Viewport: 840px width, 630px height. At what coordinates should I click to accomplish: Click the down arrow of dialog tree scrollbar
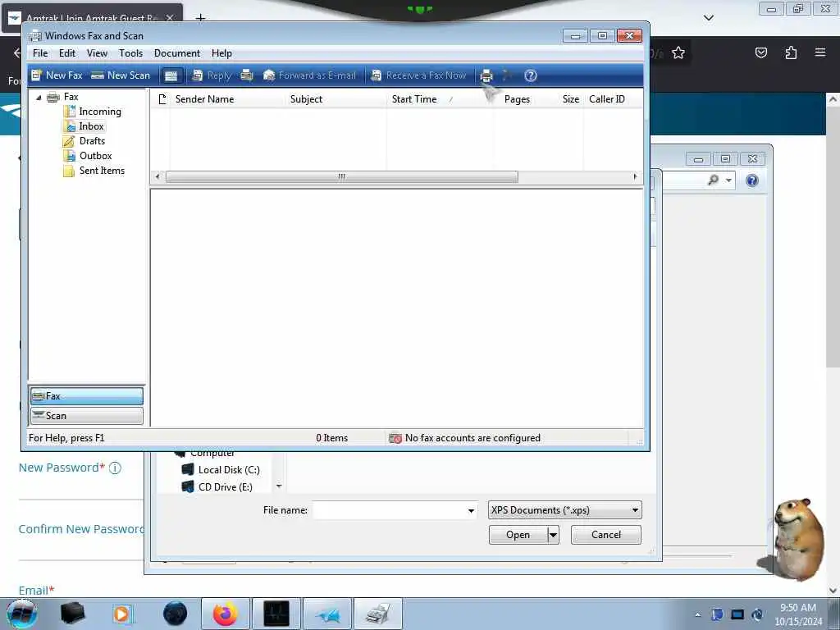(x=279, y=486)
